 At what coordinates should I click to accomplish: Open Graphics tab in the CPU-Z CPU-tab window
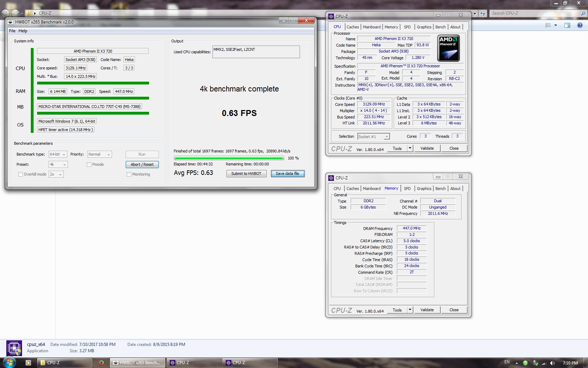pyautogui.click(x=424, y=27)
